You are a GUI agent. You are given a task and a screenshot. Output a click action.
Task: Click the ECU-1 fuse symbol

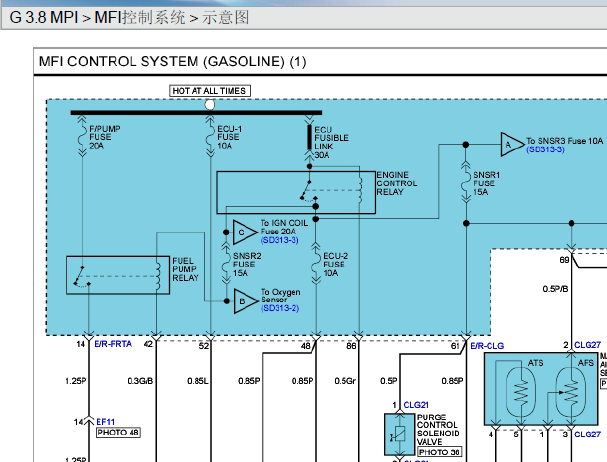pos(210,137)
